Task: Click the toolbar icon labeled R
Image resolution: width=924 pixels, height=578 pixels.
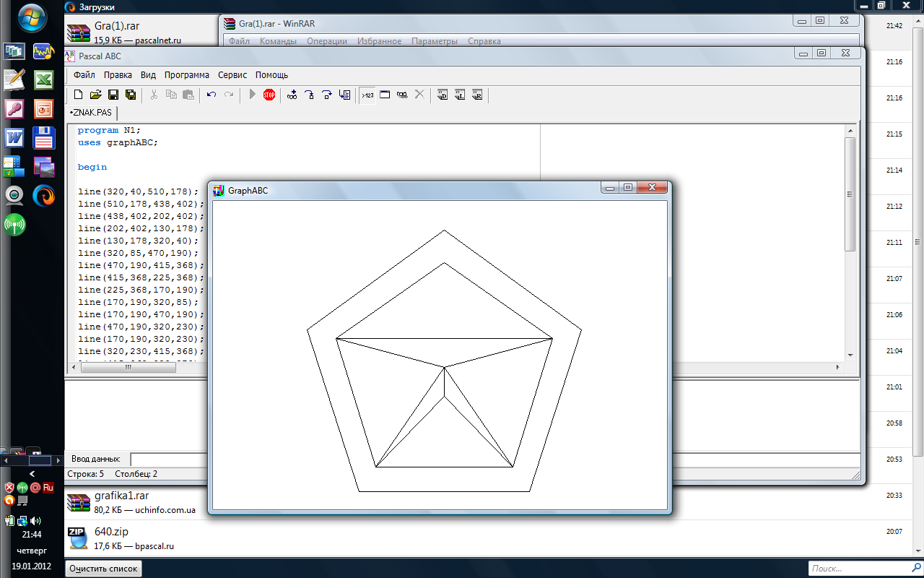Action: tap(477, 95)
